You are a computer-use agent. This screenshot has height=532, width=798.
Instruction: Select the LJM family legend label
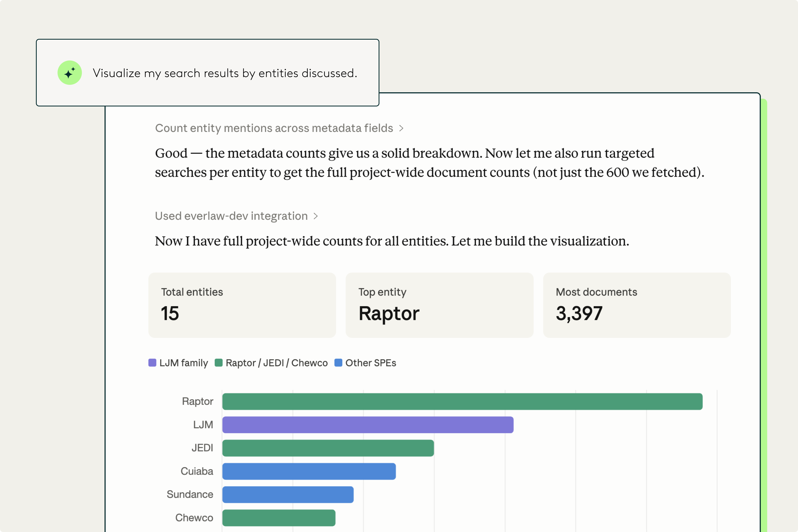184,363
